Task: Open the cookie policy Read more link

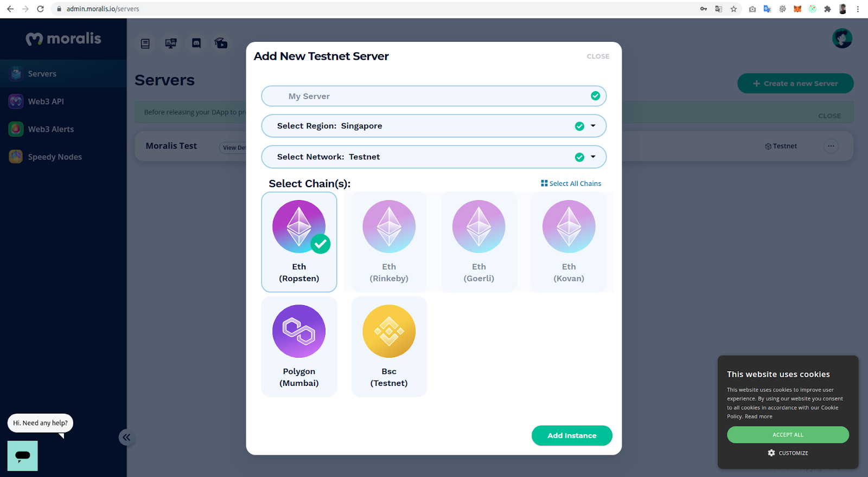Action: click(x=758, y=416)
